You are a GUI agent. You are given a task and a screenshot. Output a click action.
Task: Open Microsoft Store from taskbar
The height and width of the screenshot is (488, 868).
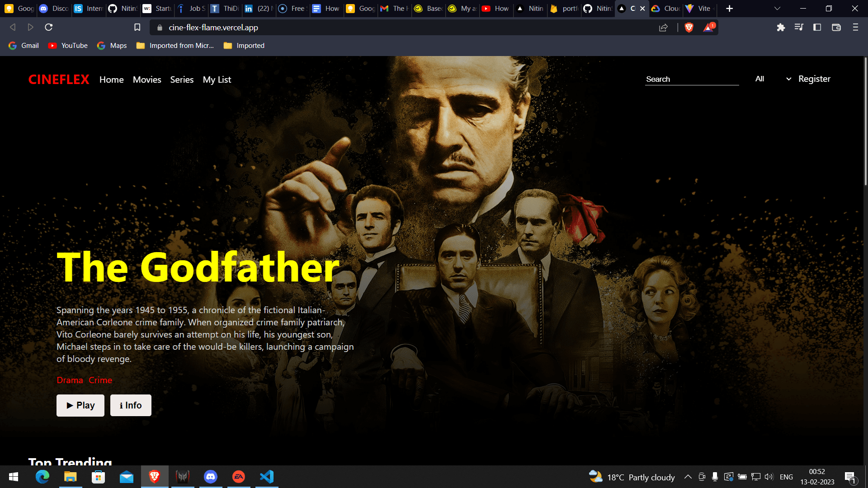99,477
